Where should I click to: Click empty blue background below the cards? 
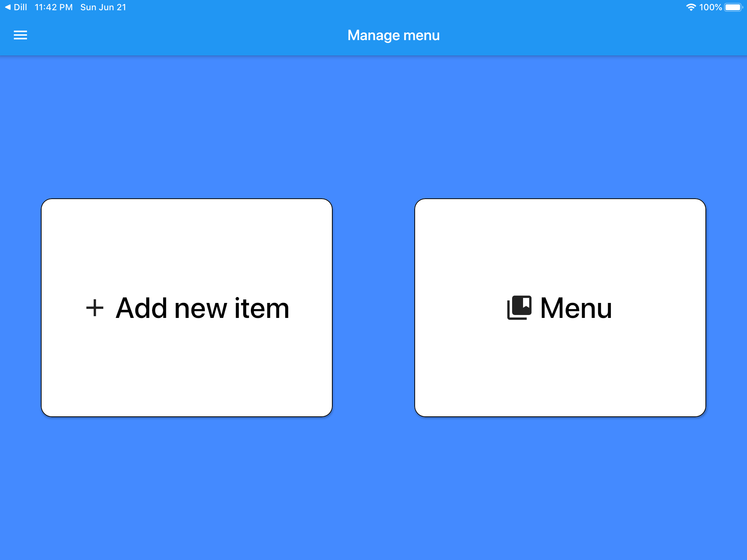coord(373,489)
